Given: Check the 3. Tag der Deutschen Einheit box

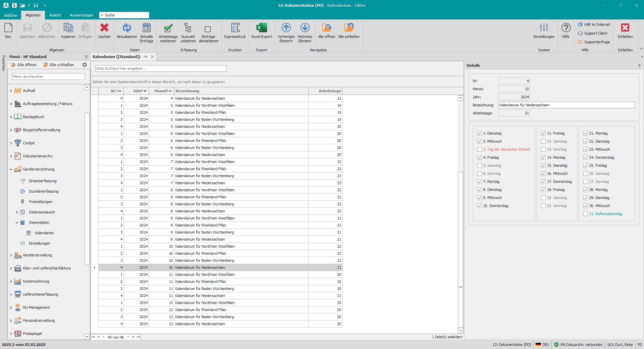Looking at the screenshot, I should (x=480, y=149).
